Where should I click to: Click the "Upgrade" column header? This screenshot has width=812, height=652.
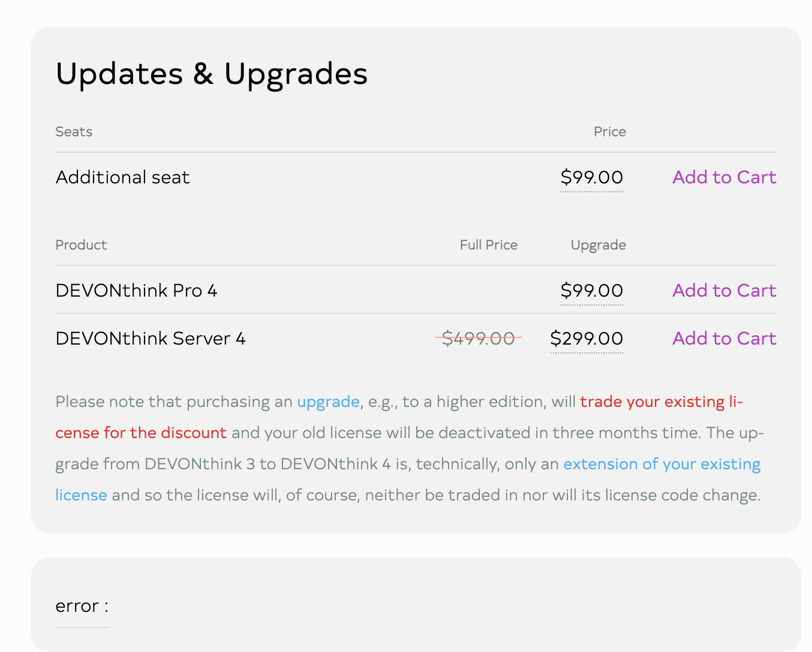[x=598, y=245]
